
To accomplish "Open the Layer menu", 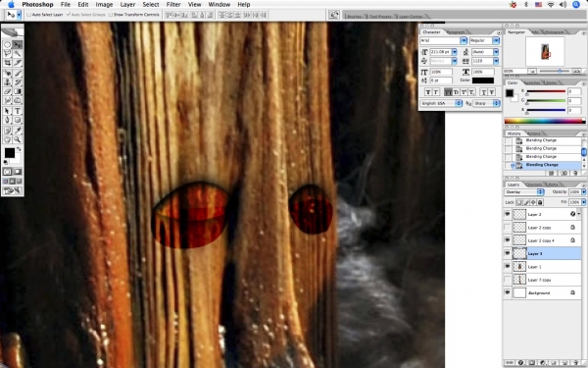I will coord(127,5).
